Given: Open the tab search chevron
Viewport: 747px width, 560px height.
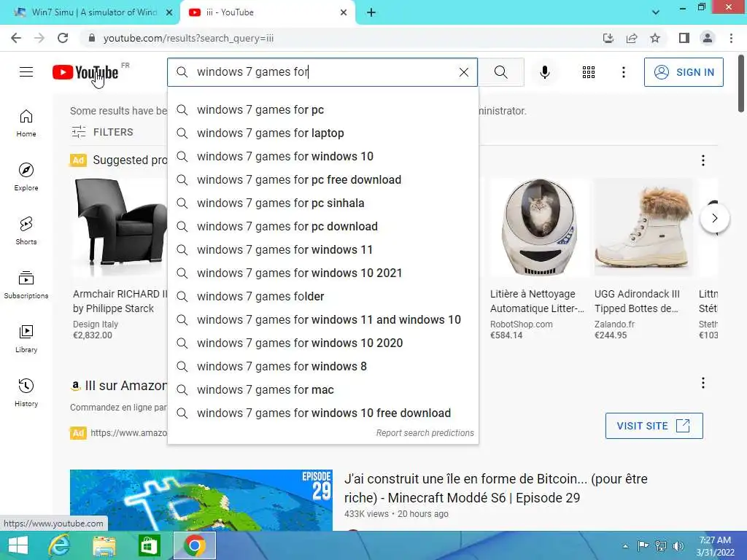Looking at the screenshot, I should (x=656, y=12).
